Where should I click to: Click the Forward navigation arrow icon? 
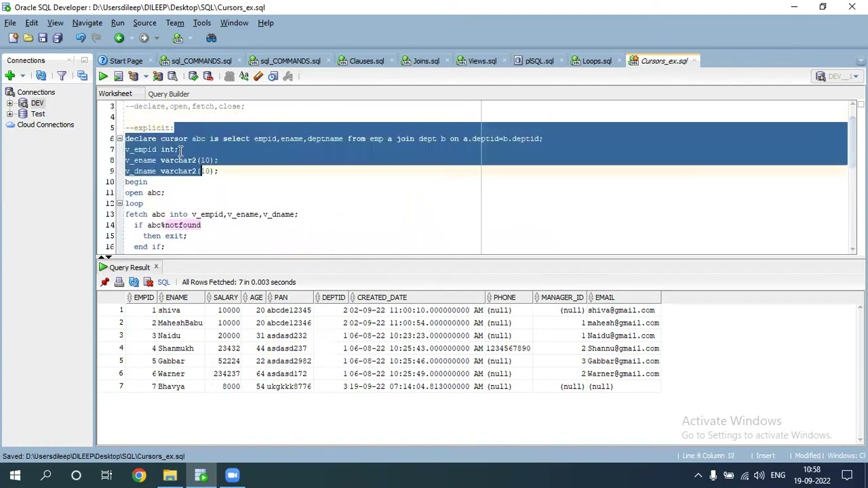pos(144,38)
